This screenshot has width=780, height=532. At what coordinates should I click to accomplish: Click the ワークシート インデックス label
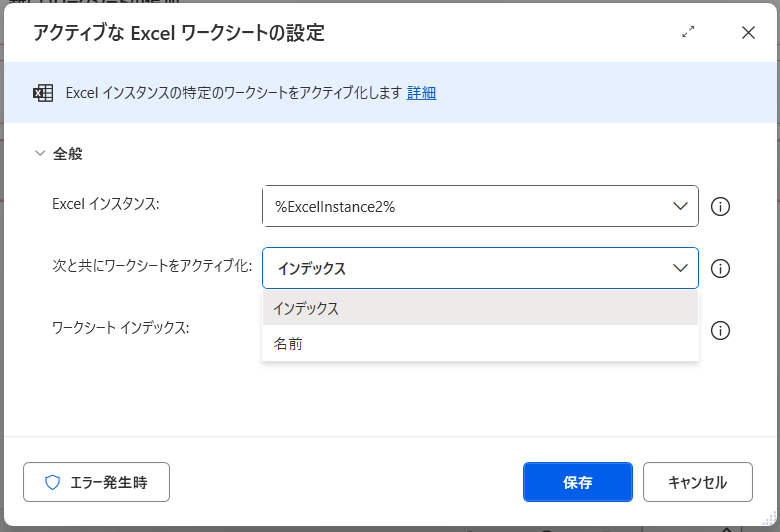pos(120,327)
